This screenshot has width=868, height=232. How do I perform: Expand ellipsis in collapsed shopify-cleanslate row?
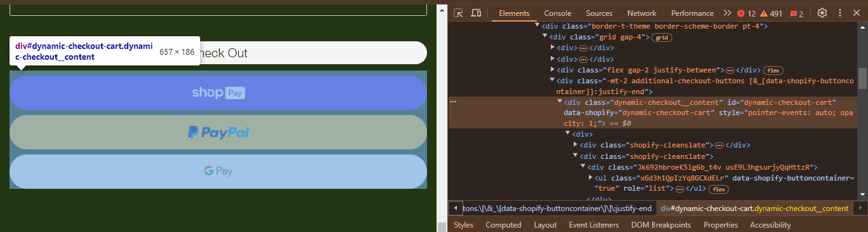[x=719, y=146]
